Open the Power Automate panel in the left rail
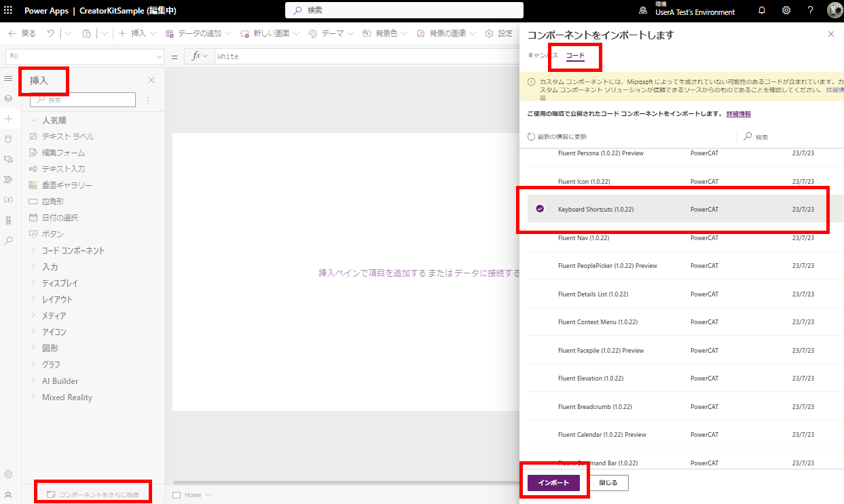The image size is (844, 504). [x=9, y=179]
